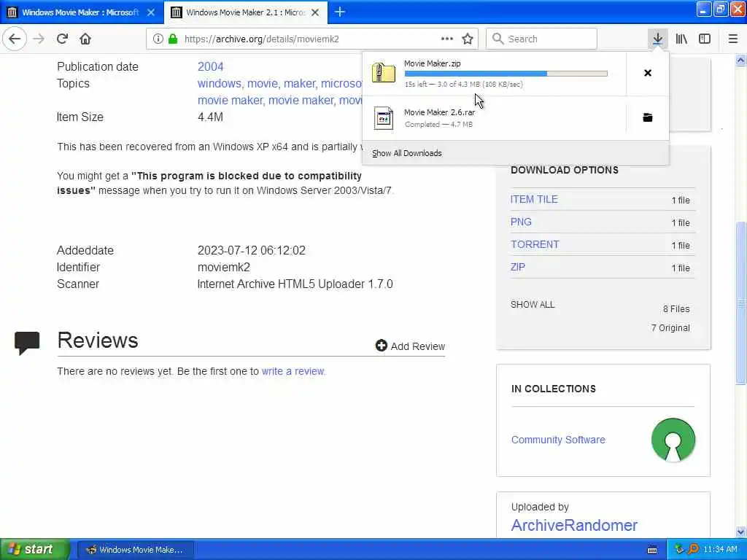The image size is (747, 560).
Task: Open the ZIP download option
Action: pyautogui.click(x=518, y=267)
